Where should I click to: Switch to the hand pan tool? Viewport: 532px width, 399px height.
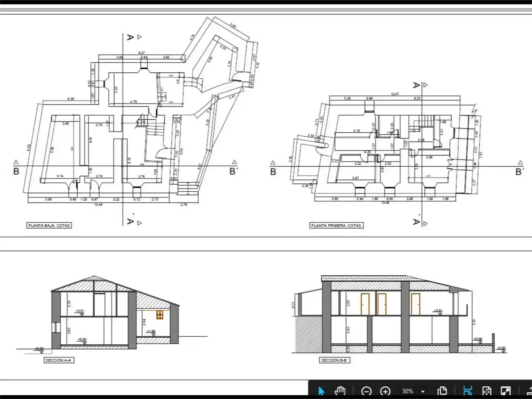340,391
